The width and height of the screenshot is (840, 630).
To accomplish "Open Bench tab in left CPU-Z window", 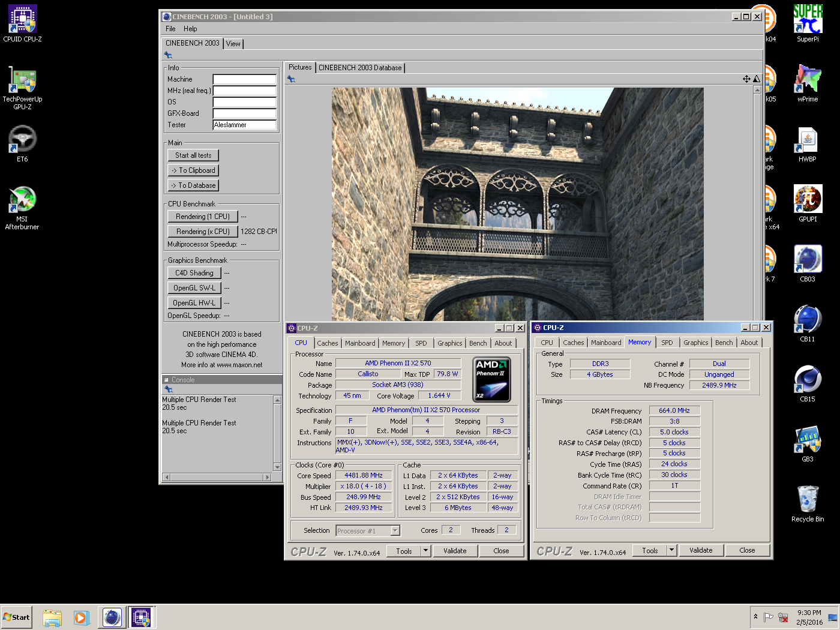I will click(x=478, y=343).
